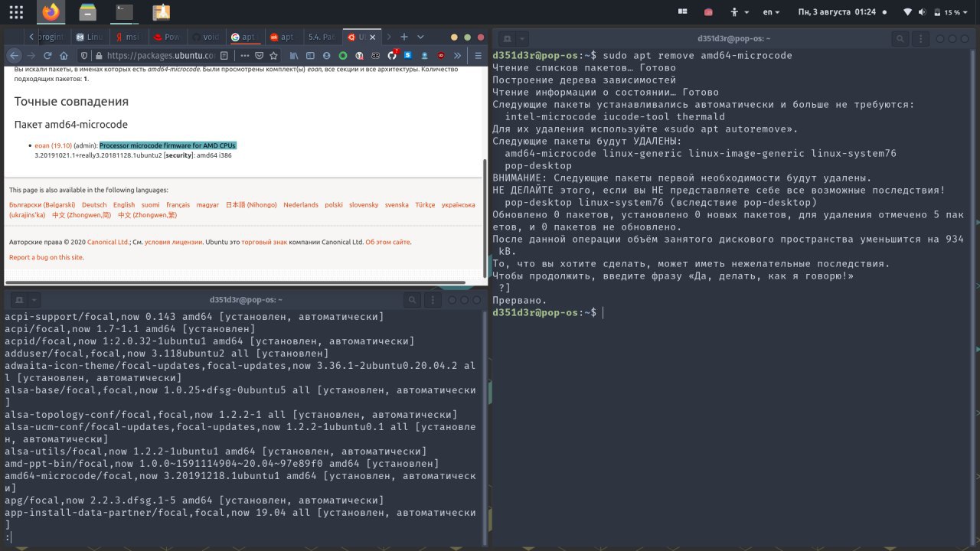Screen dimensions: 980x551
Task: Open the eoan (19.10) package link
Action: click(x=53, y=145)
